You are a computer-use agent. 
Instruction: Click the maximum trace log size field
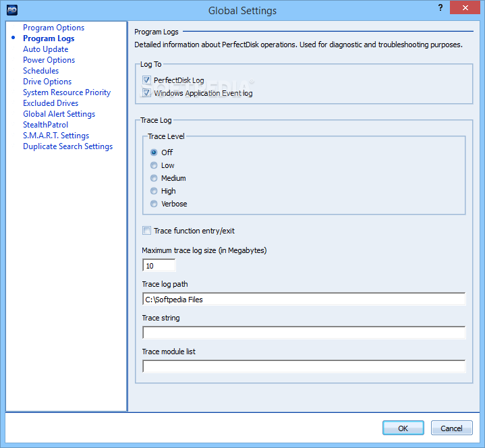coord(159,265)
